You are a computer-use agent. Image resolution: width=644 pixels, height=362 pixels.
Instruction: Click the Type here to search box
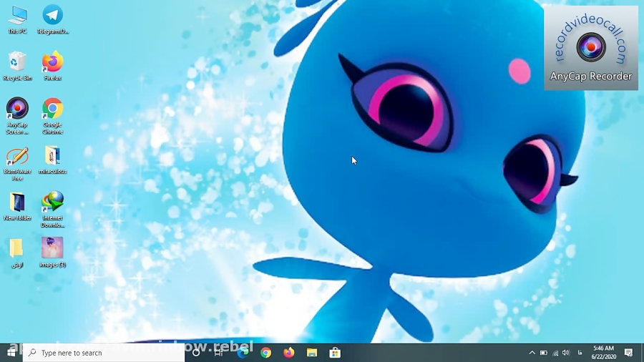point(104,353)
